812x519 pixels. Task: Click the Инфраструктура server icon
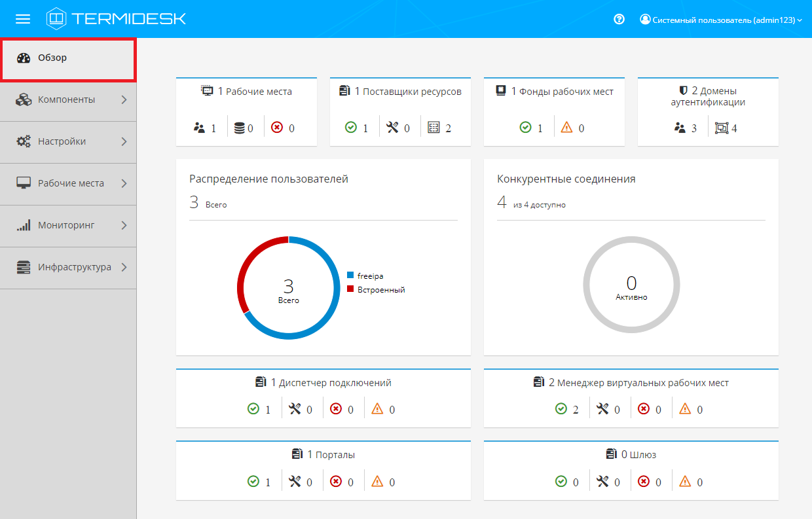coord(24,267)
